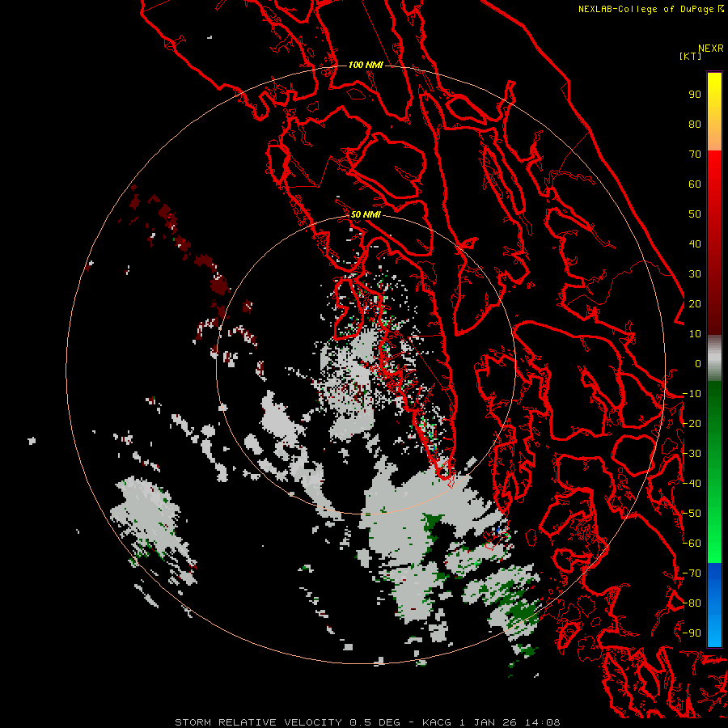Click the 60 knot value on the scale
The height and width of the screenshot is (728, 728).
[695, 184]
